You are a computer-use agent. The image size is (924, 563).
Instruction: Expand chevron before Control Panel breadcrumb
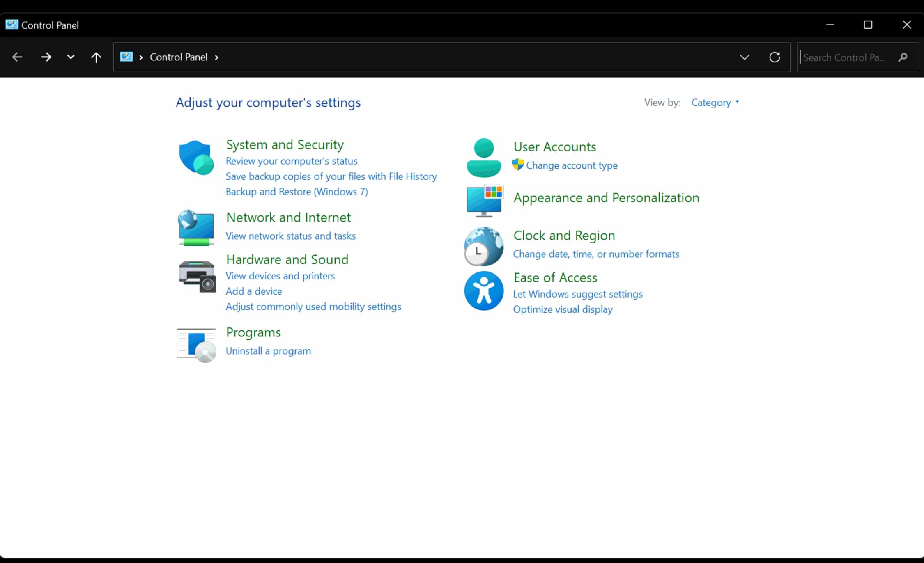point(141,57)
